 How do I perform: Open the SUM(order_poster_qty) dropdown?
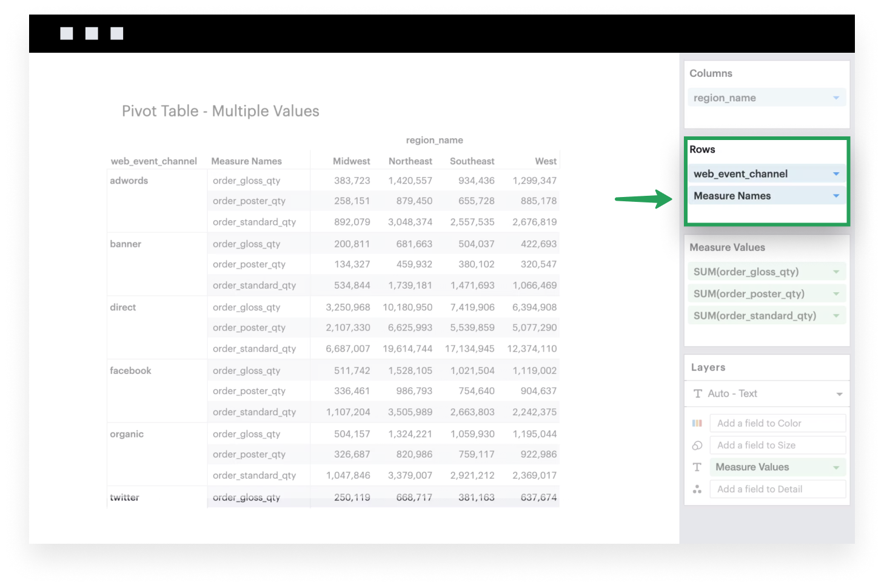point(836,293)
